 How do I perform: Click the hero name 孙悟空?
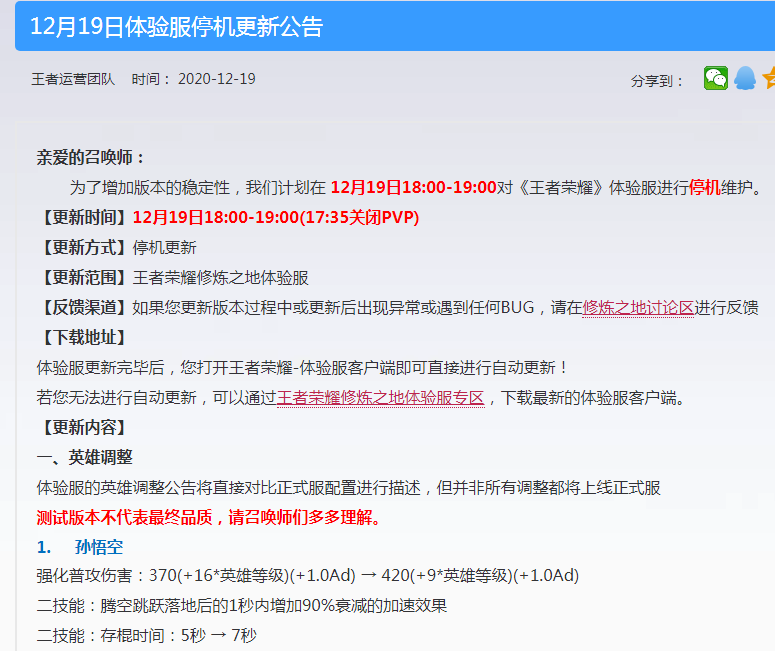pyautogui.click(x=99, y=547)
